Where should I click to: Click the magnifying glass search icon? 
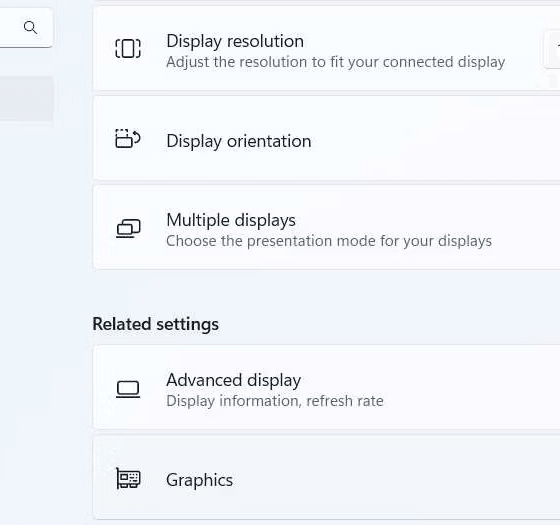[x=30, y=28]
